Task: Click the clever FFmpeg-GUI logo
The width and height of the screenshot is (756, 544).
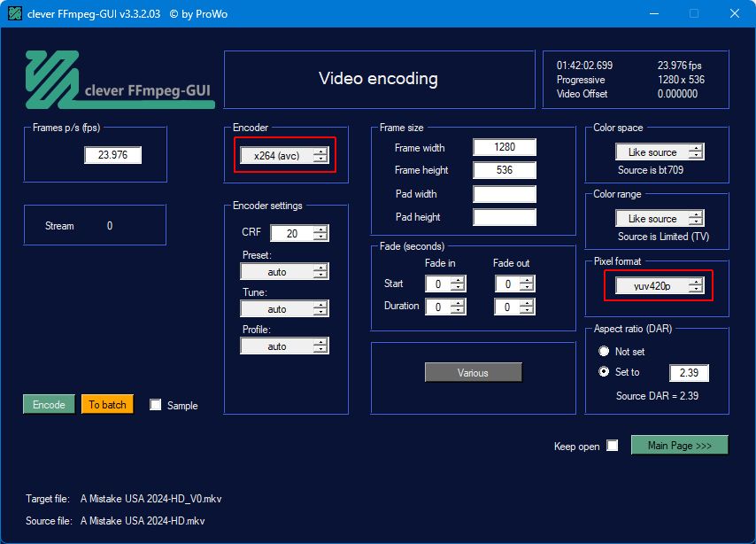Action: coord(120,80)
